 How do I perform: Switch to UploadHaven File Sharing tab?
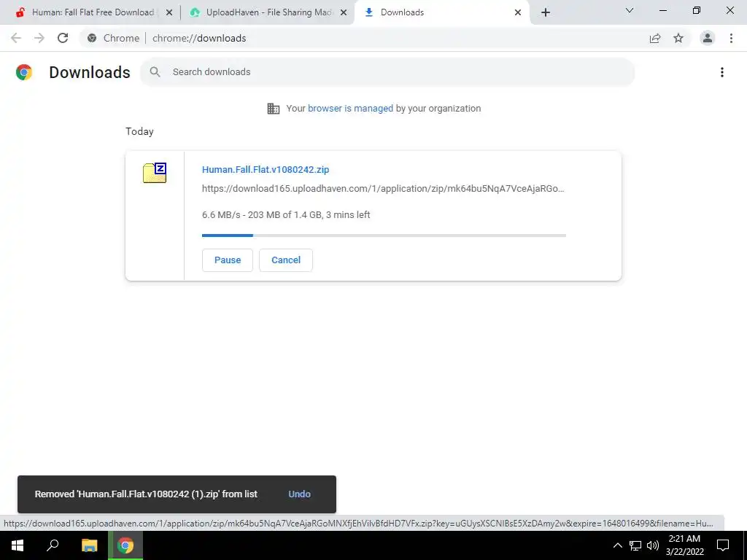pos(267,12)
